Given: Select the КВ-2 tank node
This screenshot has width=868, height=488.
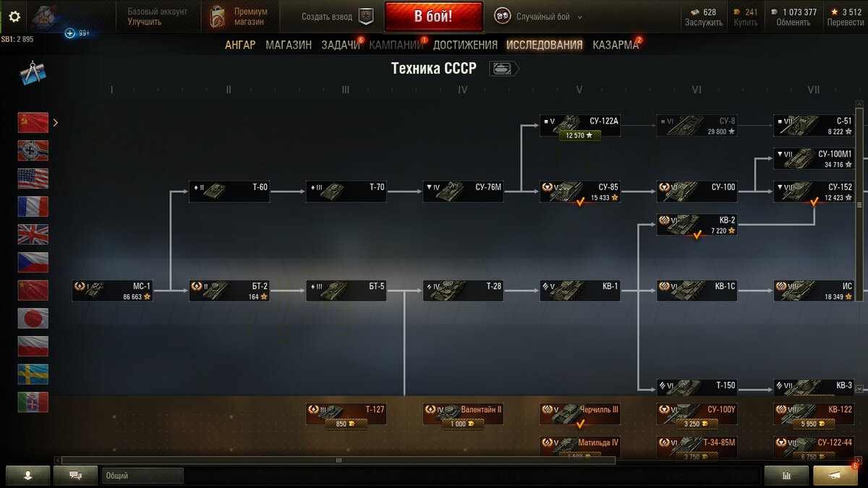Looking at the screenshot, I should point(697,225).
